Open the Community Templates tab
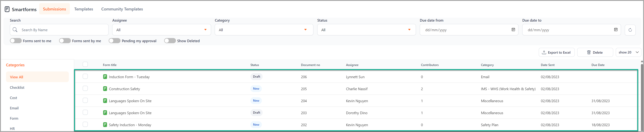 122,9
